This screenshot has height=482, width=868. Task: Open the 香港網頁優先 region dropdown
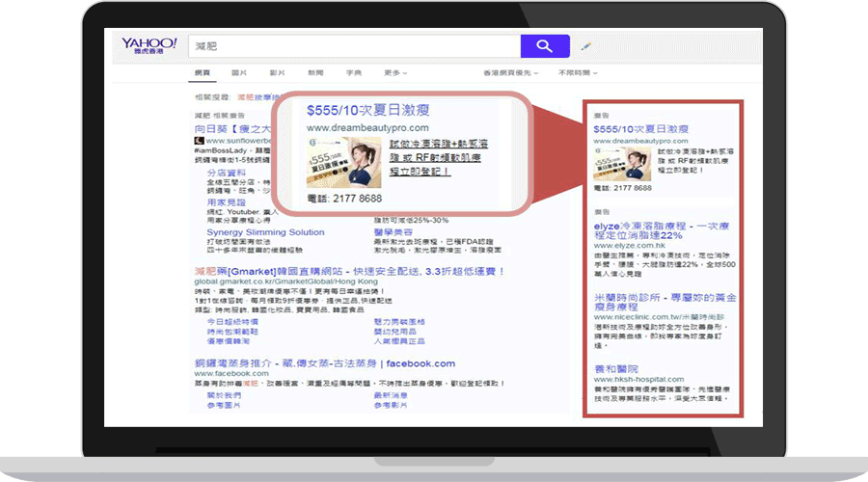(510, 73)
